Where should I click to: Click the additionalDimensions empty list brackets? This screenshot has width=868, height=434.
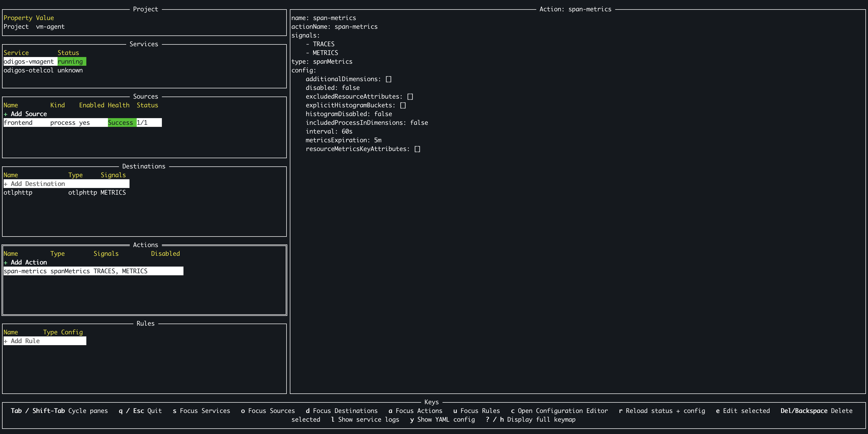tap(389, 79)
